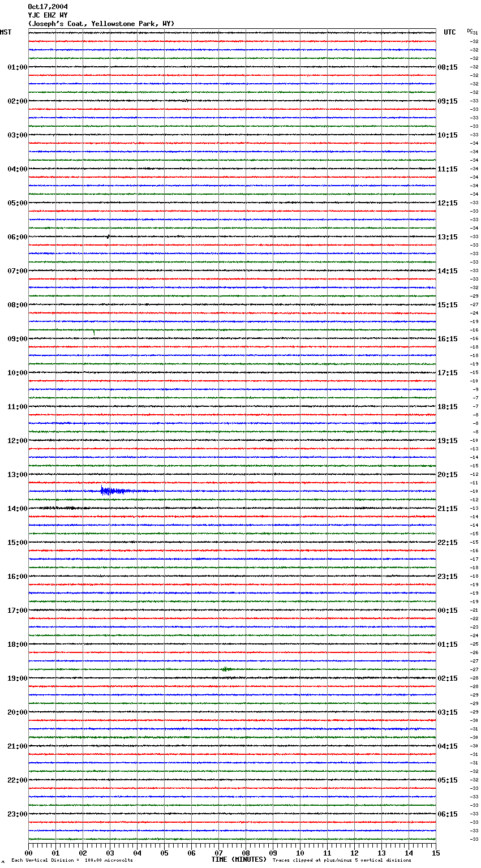Select the 15:00 MST time label
The height and width of the screenshot is (868, 481).
point(17,543)
